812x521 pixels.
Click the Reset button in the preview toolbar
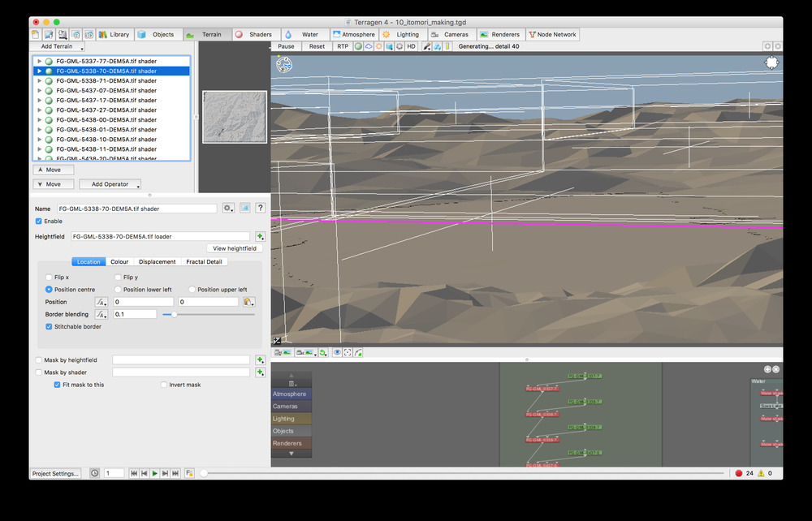[x=317, y=46]
